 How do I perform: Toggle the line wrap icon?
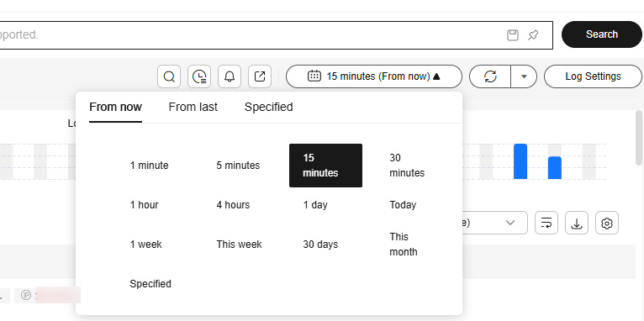pyautogui.click(x=546, y=223)
